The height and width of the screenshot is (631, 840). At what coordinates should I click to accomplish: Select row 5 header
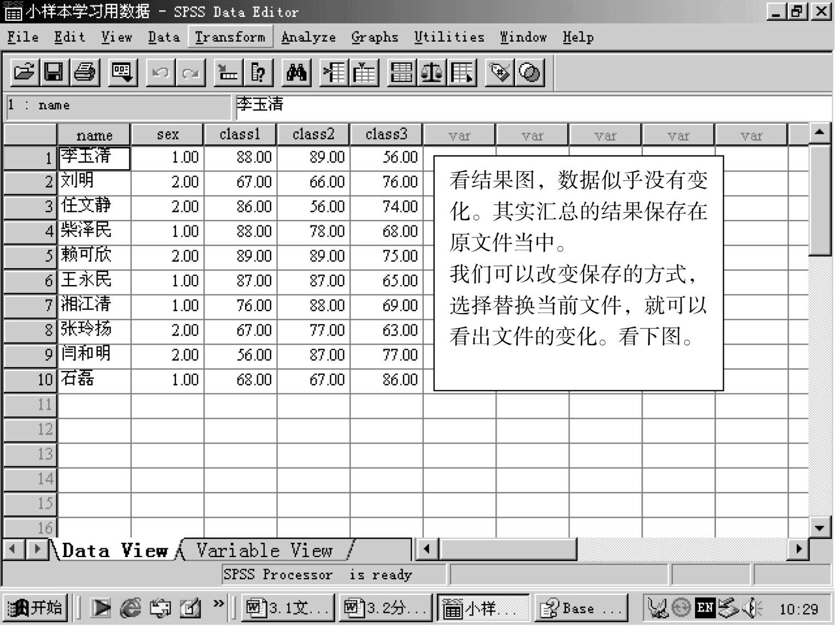coord(30,256)
